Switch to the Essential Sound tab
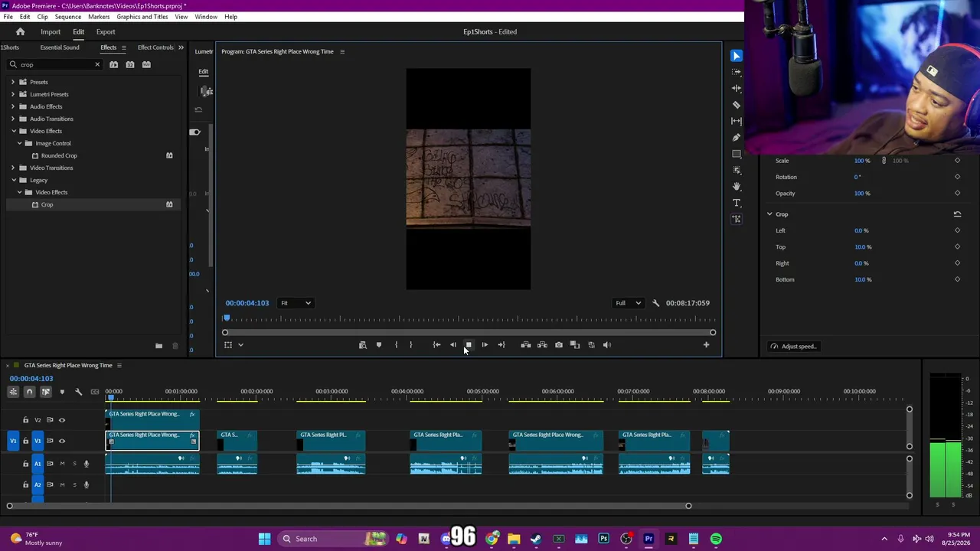Image resolution: width=980 pixels, height=551 pixels. (x=60, y=47)
